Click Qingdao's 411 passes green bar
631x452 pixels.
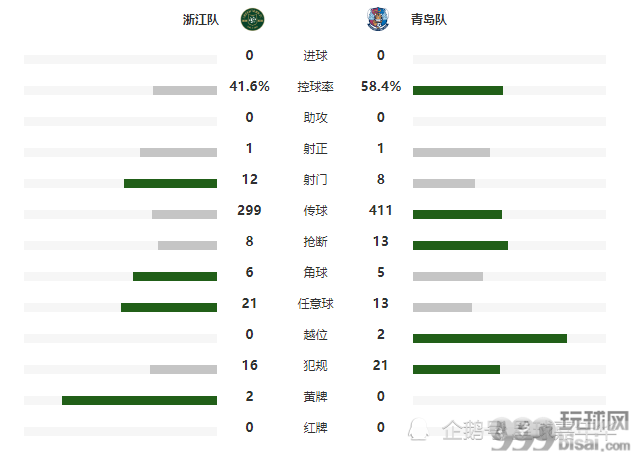pos(457,215)
